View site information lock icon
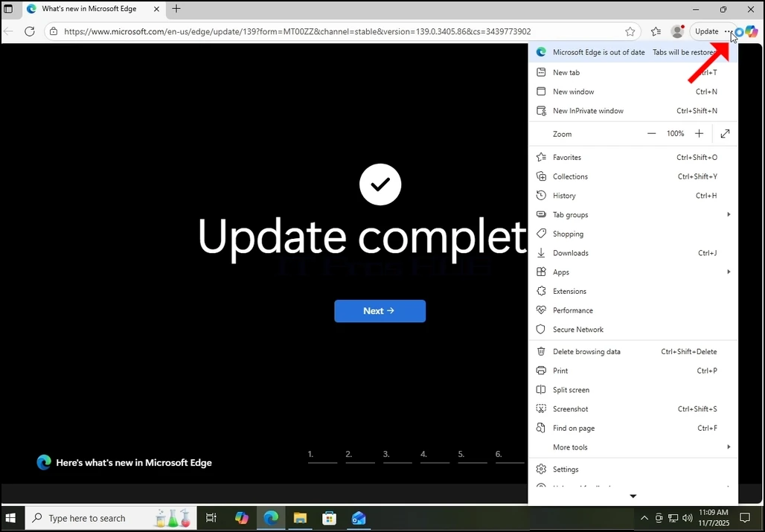This screenshot has width=765, height=532. 54,31
